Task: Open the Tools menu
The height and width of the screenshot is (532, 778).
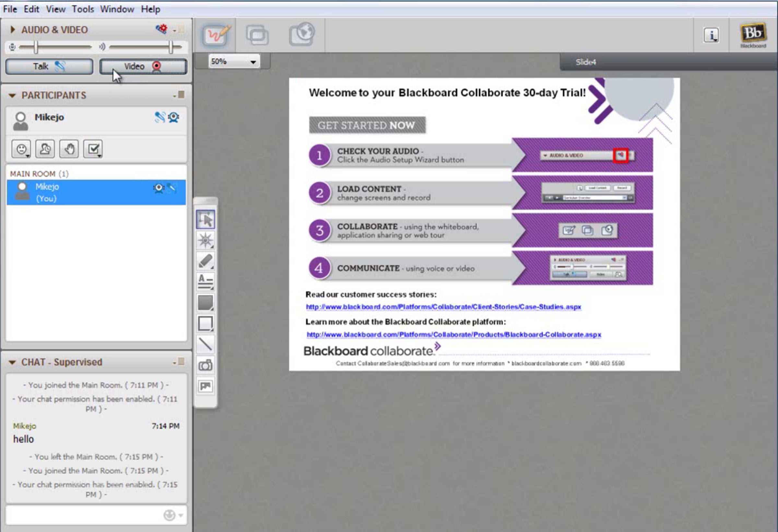Action: pyautogui.click(x=83, y=9)
